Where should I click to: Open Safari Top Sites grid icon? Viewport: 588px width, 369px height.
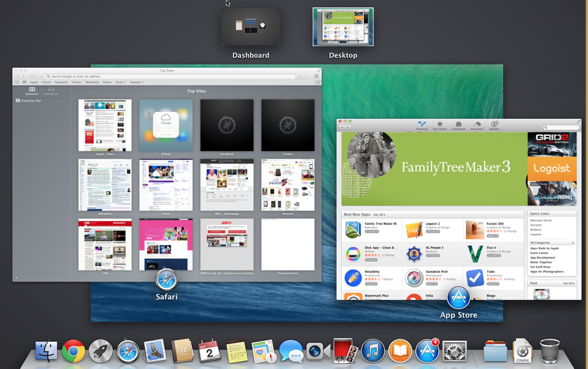coord(24,82)
